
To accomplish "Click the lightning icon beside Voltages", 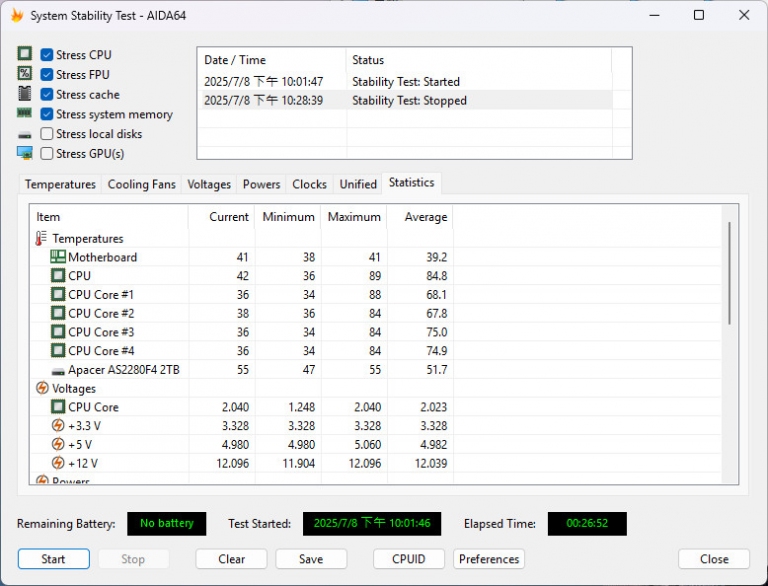I will (42, 388).
